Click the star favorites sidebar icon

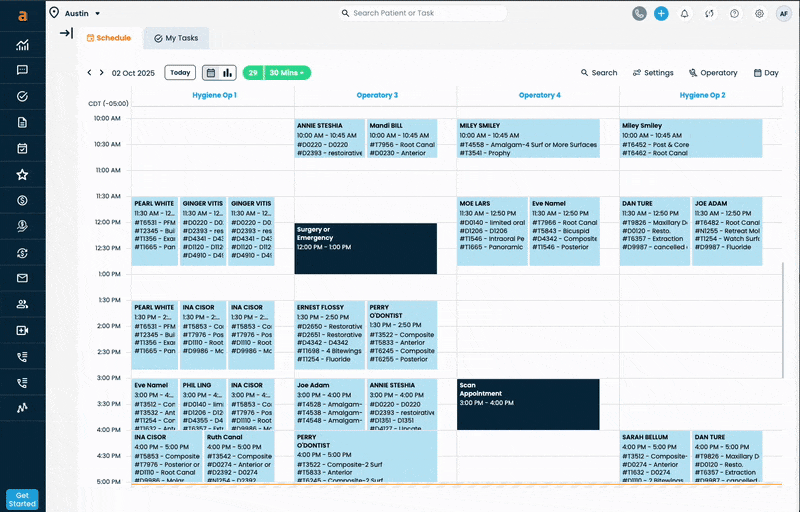pyautogui.click(x=22, y=174)
